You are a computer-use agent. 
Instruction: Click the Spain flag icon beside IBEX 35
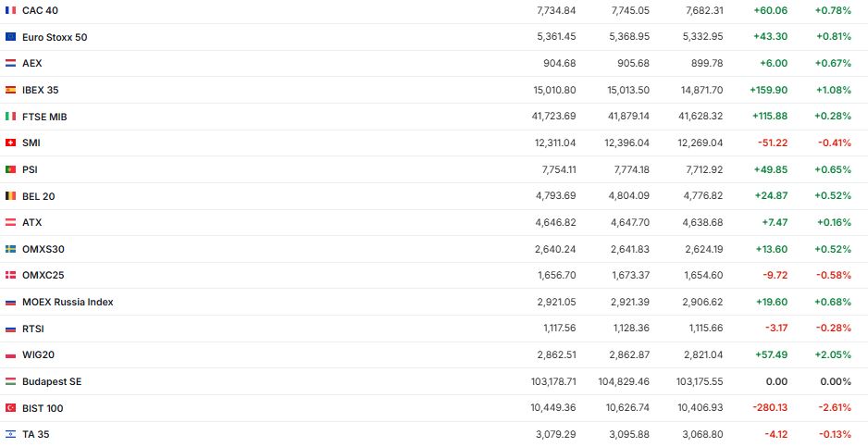point(11,90)
